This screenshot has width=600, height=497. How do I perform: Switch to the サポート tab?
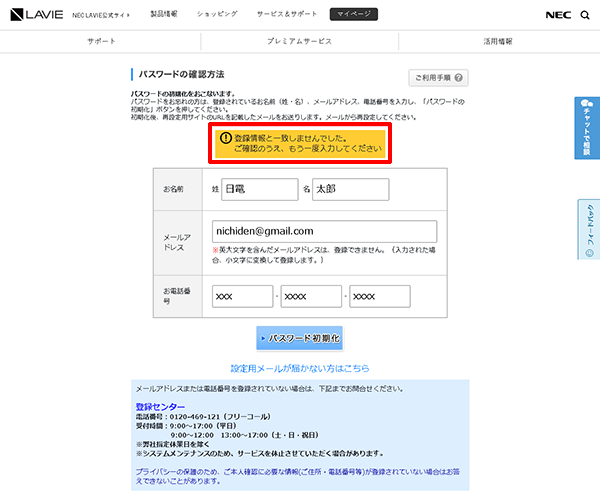tap(100, 42)
